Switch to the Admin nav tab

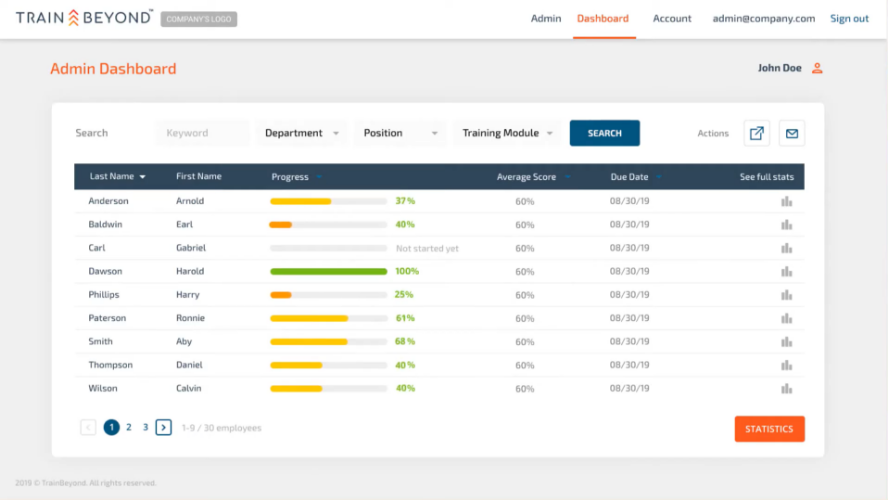(545, 18)
